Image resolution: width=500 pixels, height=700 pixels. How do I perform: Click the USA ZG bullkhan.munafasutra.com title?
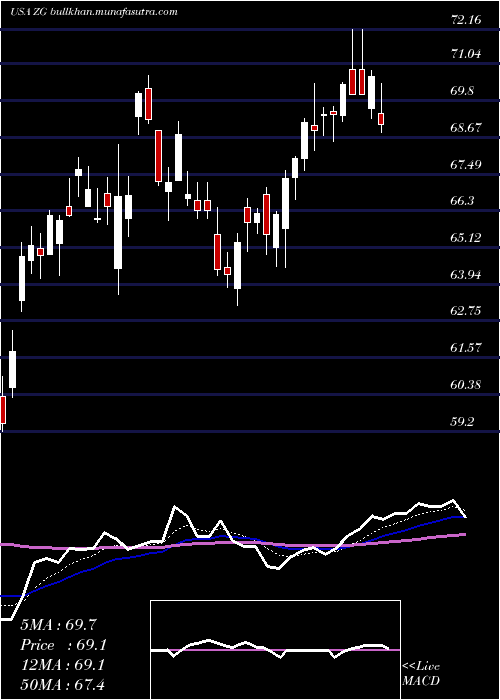(x=93, y=12)
